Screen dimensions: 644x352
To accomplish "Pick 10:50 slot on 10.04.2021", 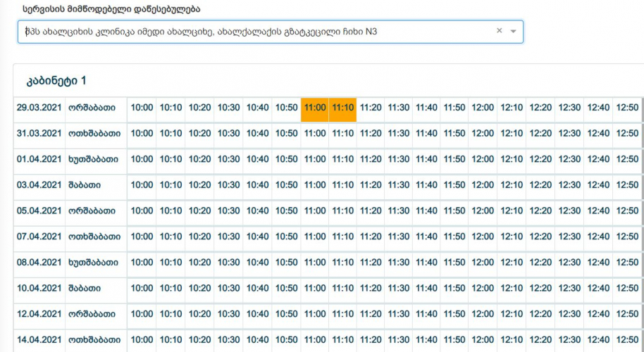I will point(286,288).
